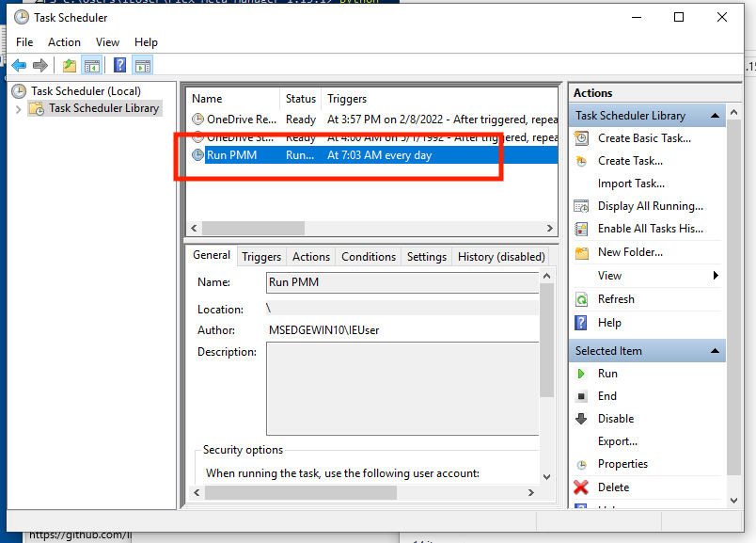Screen dimensions: 756x543
Task: Click Create Basic Task... link
Action: click(x=645, y=138)
